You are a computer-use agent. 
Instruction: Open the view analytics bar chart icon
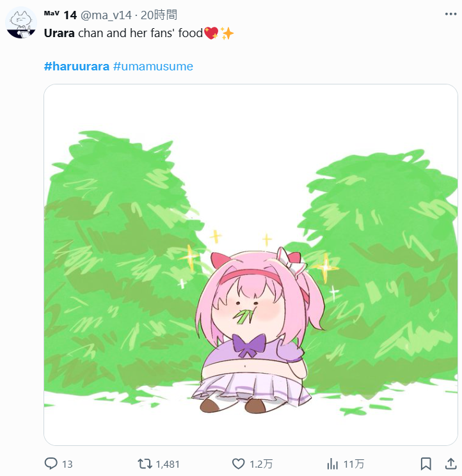(x=333, y=464)
